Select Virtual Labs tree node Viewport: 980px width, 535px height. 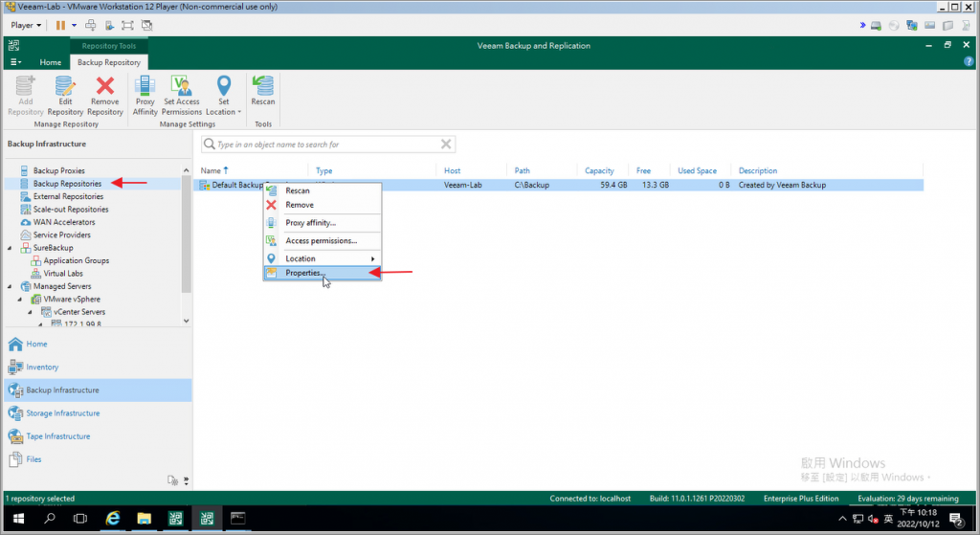[63, 274]
